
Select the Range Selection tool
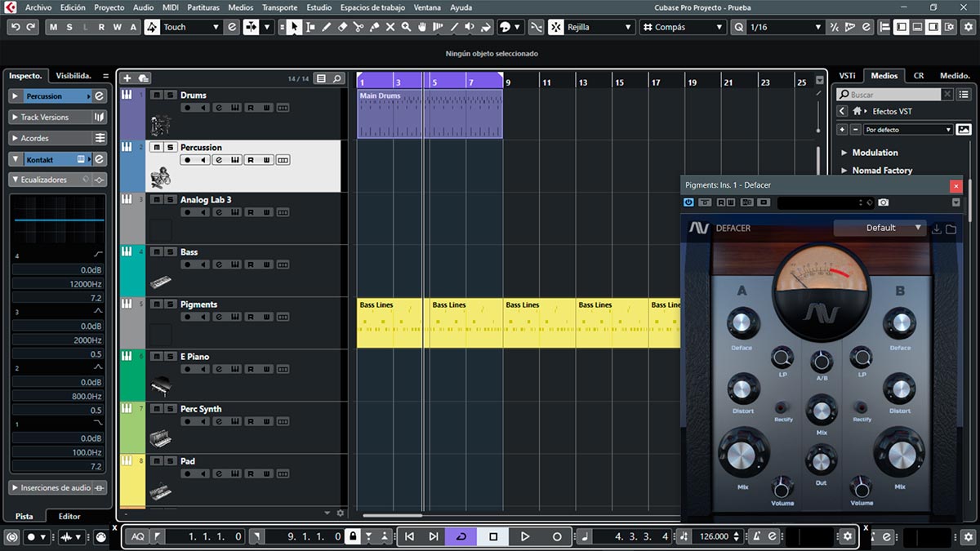(x=310, y=27)
